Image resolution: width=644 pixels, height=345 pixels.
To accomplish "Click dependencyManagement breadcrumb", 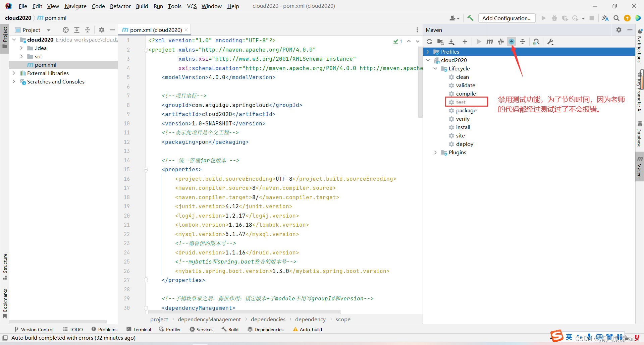I will pos(209,319).
